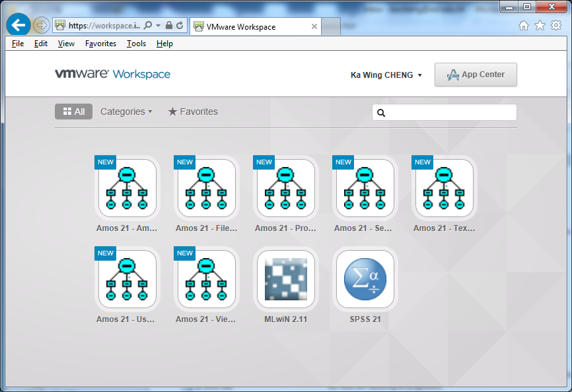Launch the Amos 21 - Vie… app icon
Image resolution: width=572 pixels, height=392 pixels.
pos(207,279)
